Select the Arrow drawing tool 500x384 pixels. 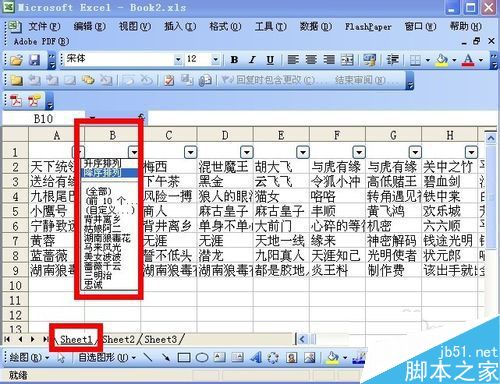pyautogui.click(x=166, y=358)
